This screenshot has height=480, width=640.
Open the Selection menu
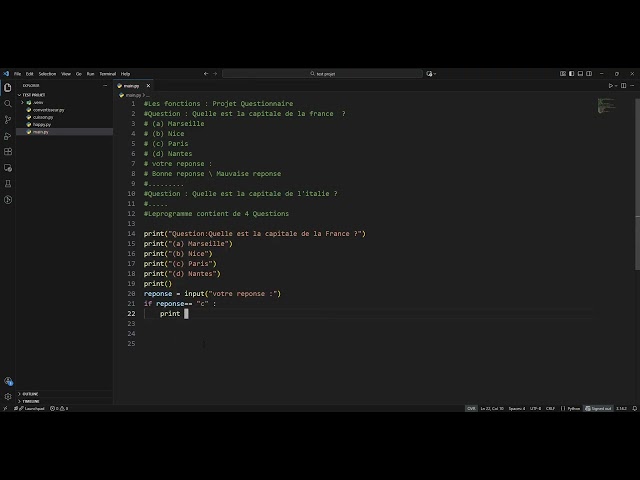pos(47,74)
